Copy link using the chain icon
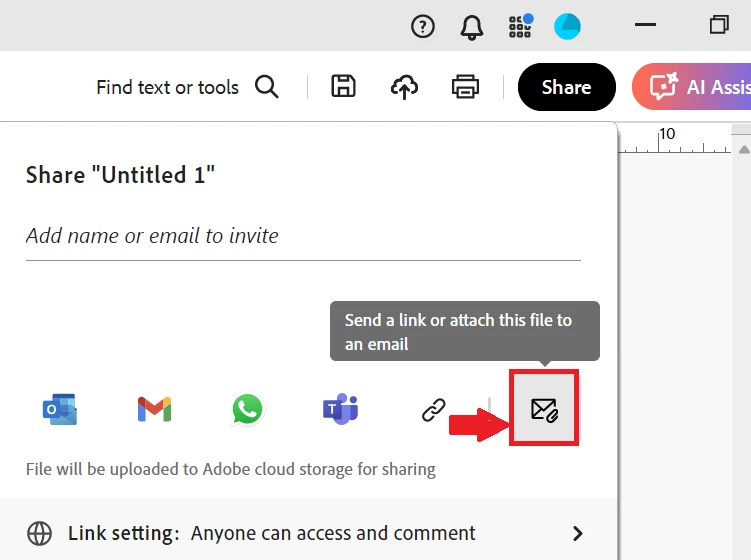 pos(433,410)
